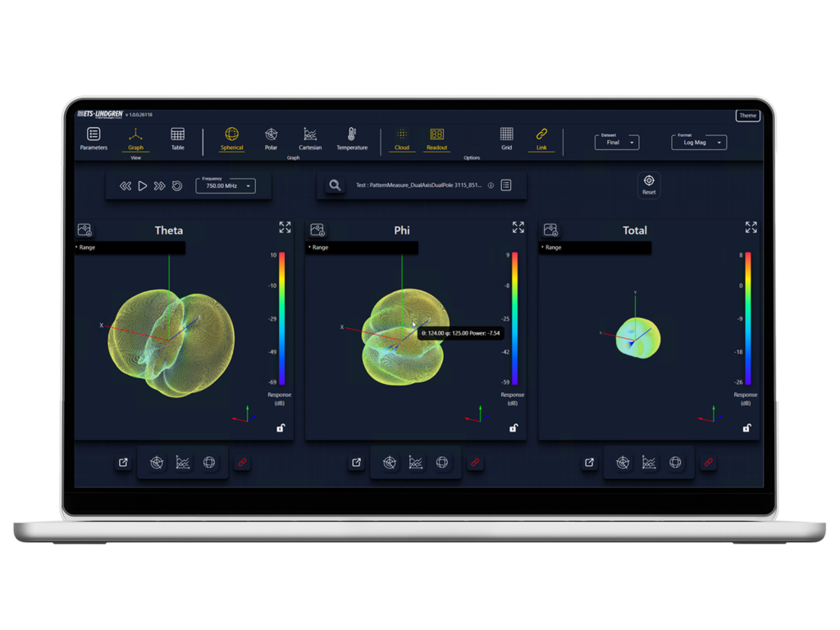This screenshot has width=840, height=630.
Task: Open the Parameters view
Action: pos(94,139)
